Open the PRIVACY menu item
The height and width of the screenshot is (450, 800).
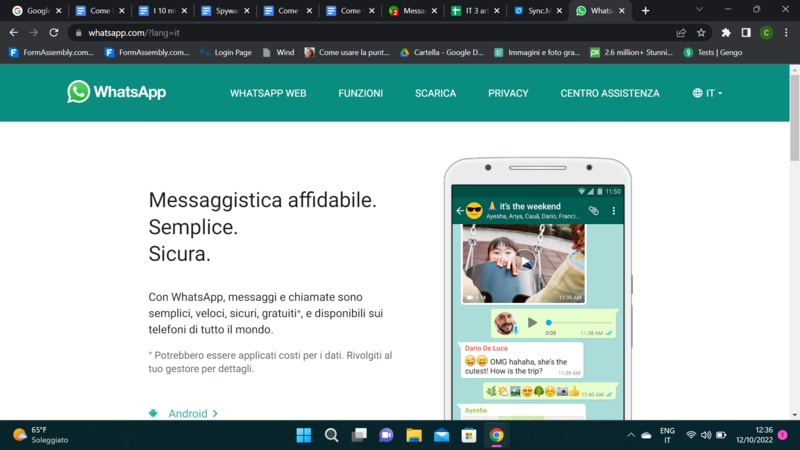click(508, 93)
